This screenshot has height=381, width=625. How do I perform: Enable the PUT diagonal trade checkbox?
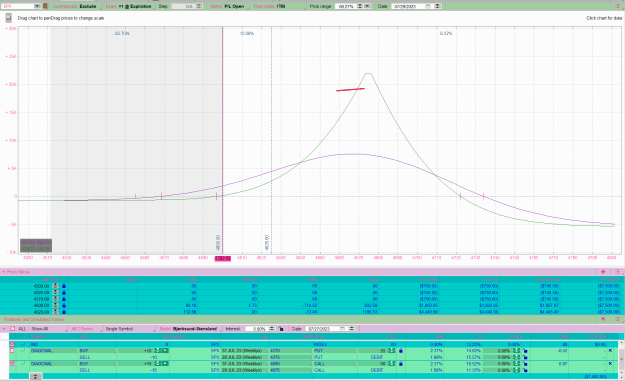[x=12, y=351]
